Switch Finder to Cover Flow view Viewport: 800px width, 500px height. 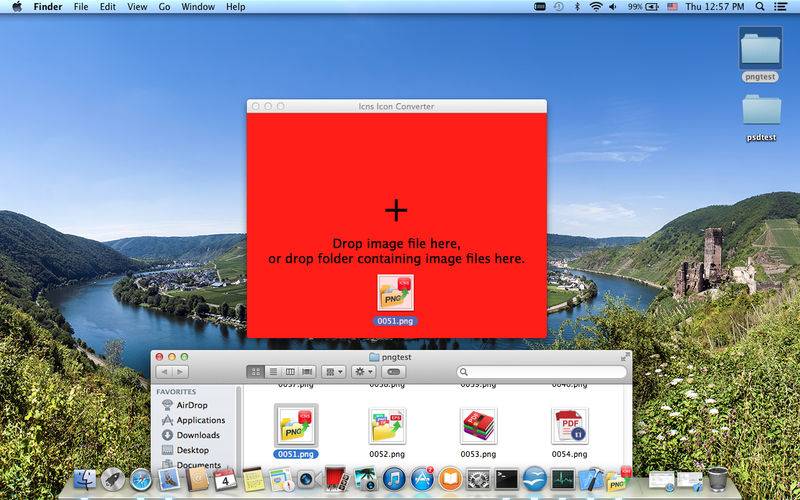click(307, 372)
